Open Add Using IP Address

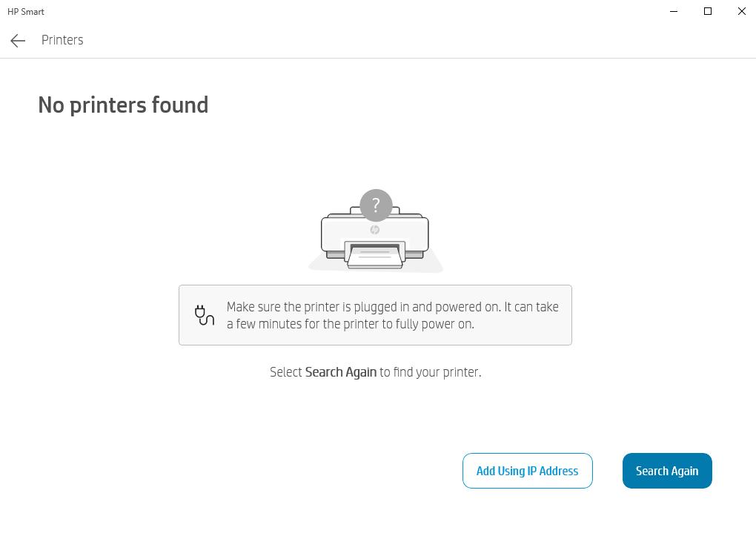(x=527, y=470)
